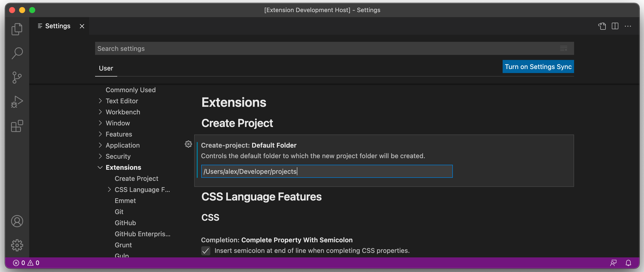Click the settings gear icon next to Default Folder
Screen dimensions: 644x272
click(188, 144)
